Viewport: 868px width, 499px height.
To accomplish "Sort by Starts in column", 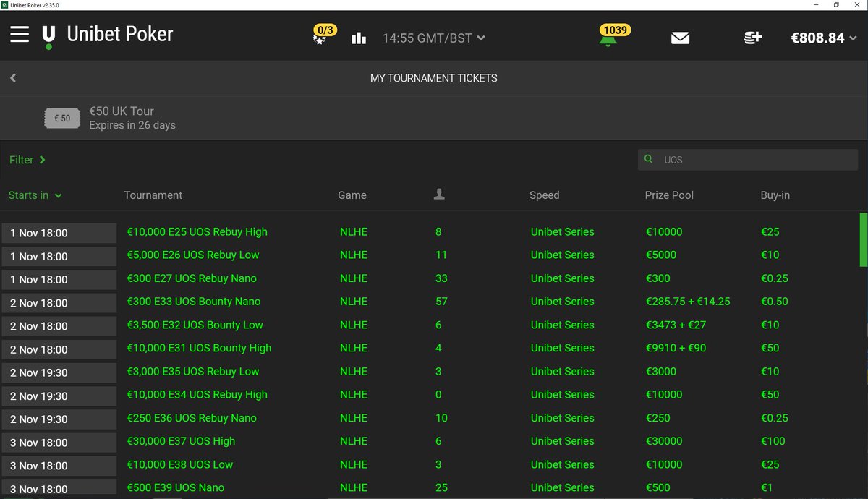I will 35,195.
